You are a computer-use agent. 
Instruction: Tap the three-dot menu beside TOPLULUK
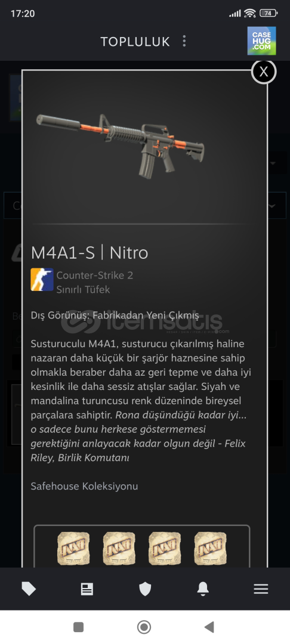click(184, 41)
